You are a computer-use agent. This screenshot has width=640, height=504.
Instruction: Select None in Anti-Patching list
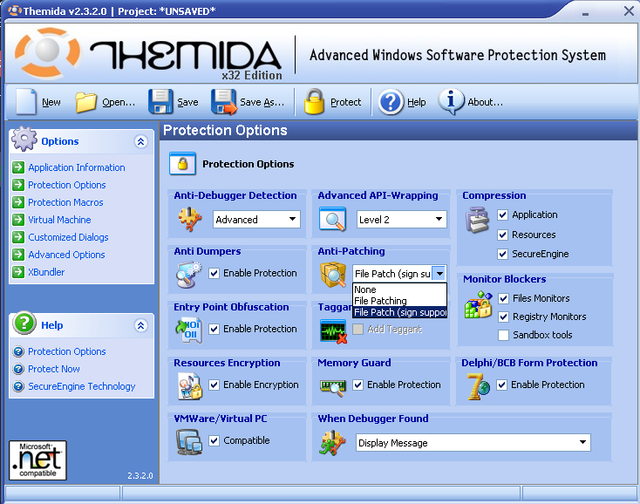400,290
